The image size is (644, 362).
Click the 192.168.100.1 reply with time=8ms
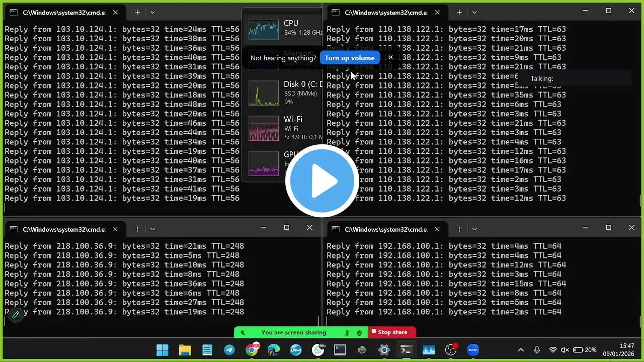444,293
